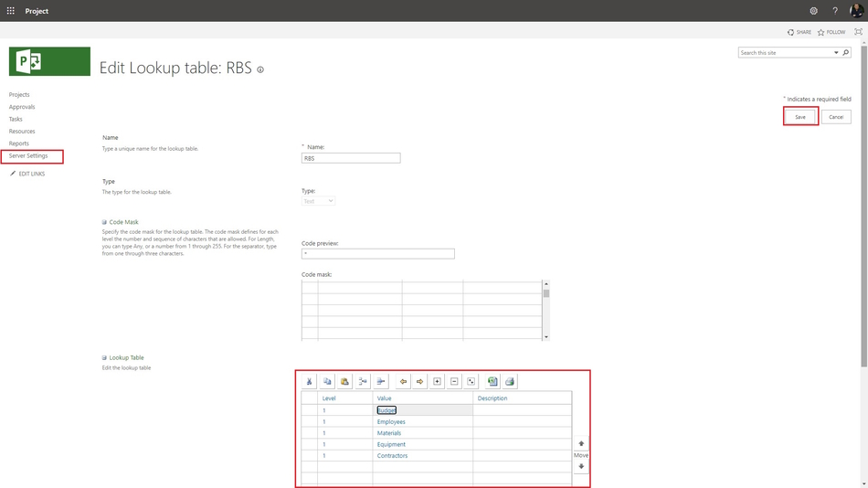Click the Description column header
This screenshot has width=868, height=488.
[522, 398]
